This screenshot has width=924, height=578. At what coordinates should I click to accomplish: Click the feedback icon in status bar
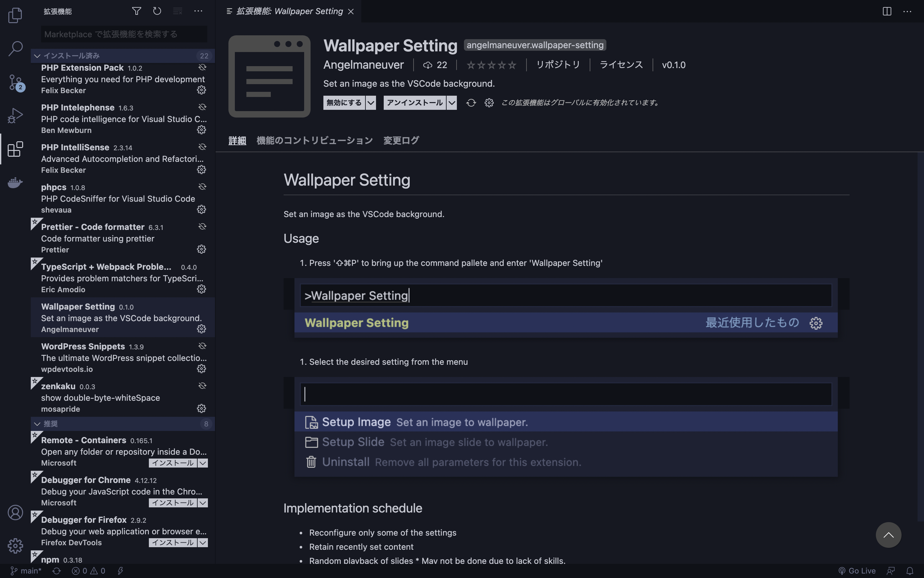pos(891,571)
